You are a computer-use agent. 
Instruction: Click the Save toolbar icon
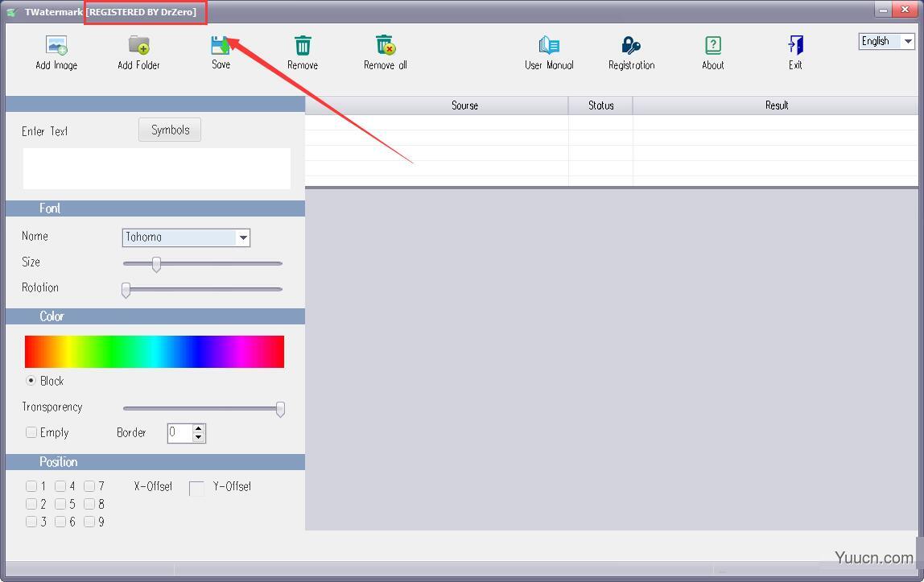coord(221,45)
